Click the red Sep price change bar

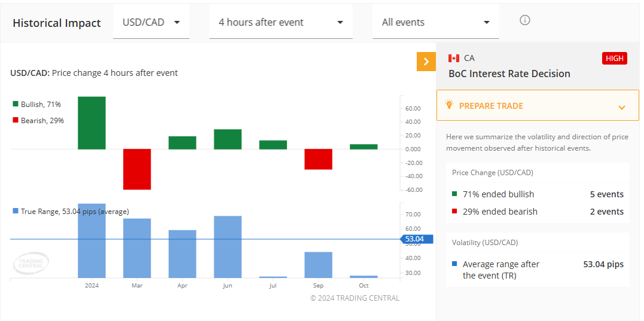click(x=318, y=159)
